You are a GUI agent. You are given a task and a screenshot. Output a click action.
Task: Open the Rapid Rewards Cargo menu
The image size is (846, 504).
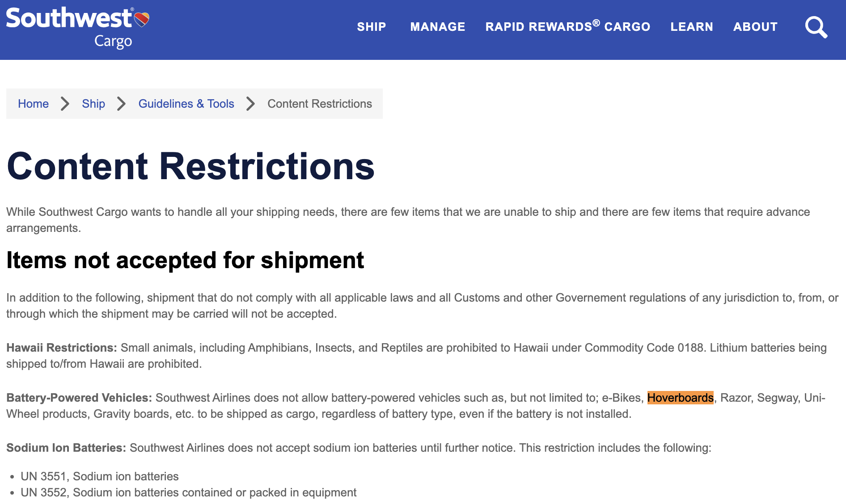point(567,27)
